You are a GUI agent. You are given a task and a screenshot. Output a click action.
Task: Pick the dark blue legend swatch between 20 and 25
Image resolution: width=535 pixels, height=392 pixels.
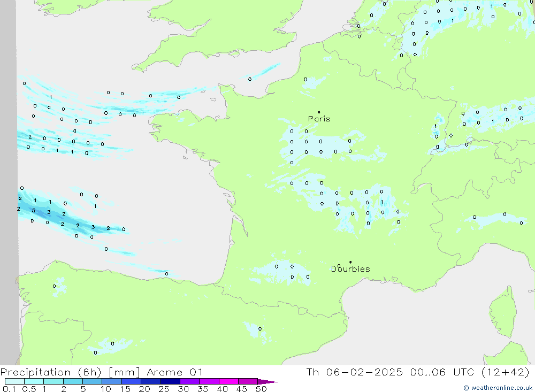pyautogui.click(x=150, y=381)
